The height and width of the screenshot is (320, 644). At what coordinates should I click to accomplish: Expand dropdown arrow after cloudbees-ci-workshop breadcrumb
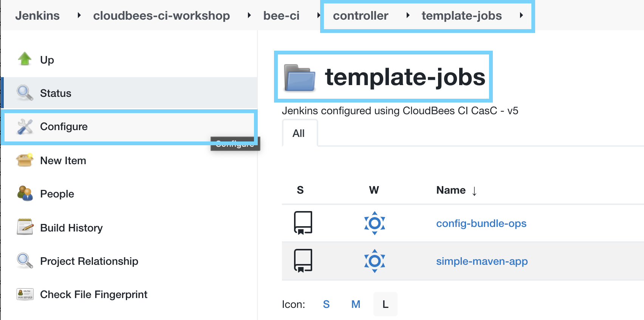coord(249,16)
